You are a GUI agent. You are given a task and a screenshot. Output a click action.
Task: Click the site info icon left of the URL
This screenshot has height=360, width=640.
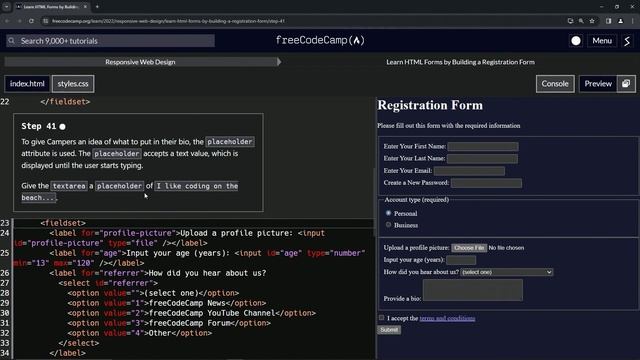point(46,21)
